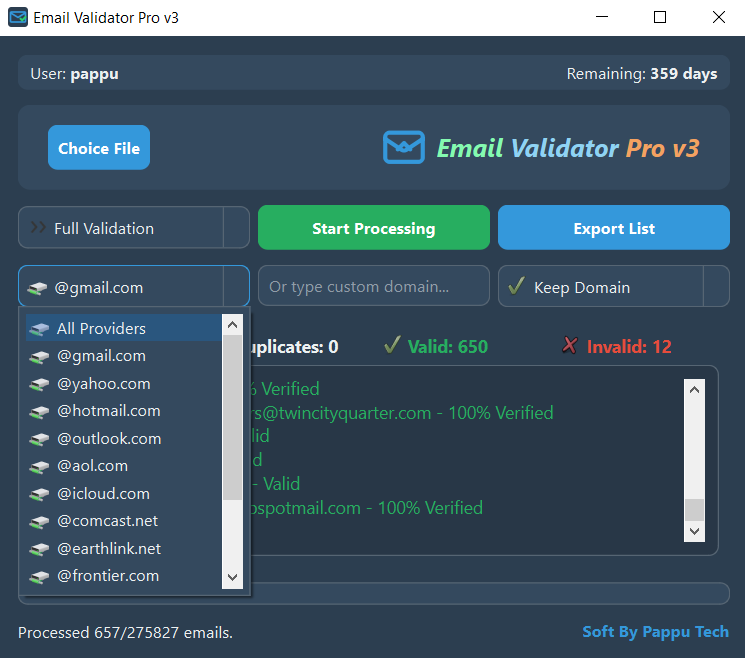Pick @comcast.net from the dropdown list

point(107,521)
